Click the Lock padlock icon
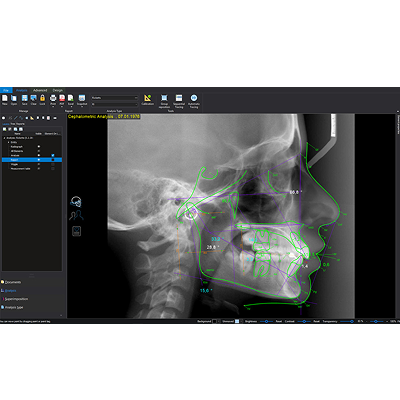The height and width of the screenshot is (400, 400). click(42, 98)
